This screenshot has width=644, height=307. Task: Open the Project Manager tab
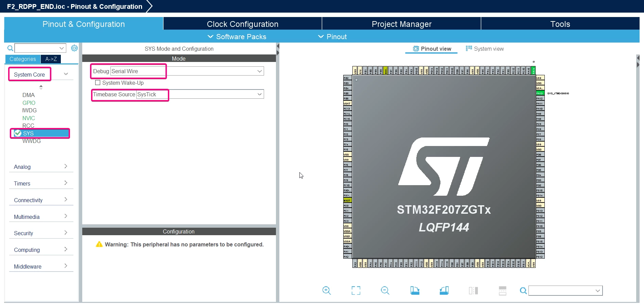point(401,24)
